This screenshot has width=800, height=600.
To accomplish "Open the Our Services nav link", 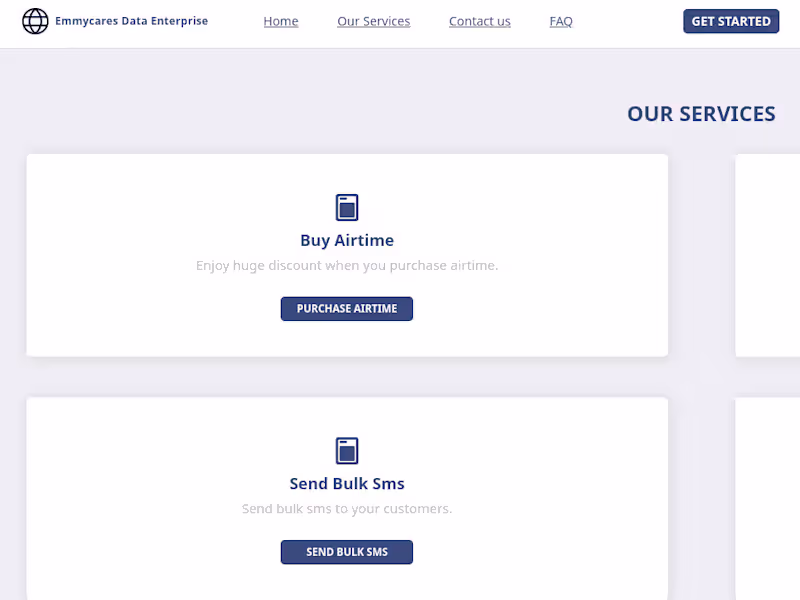I will click(373, 21).
